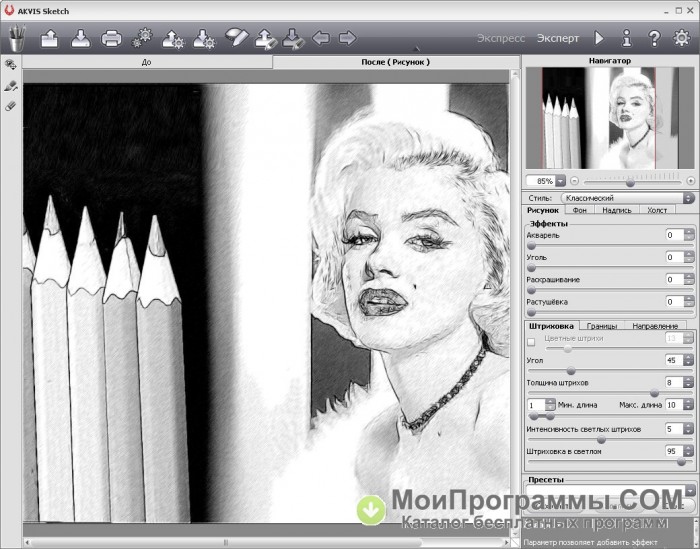Click the Интенсивность светлых штрихов slider
This screenshot has width=700, height=549.
tap(610, 440)
